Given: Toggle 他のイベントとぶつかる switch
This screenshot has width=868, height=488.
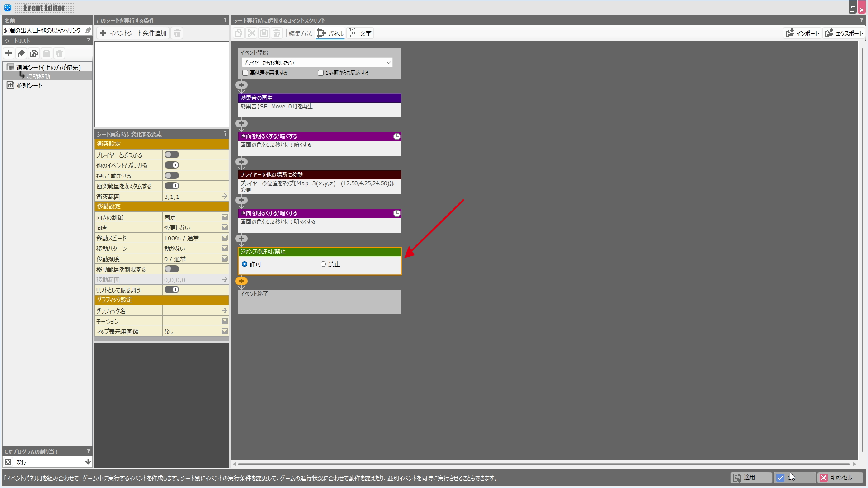Looking at the screenshot, I should [x=172, y=165].
